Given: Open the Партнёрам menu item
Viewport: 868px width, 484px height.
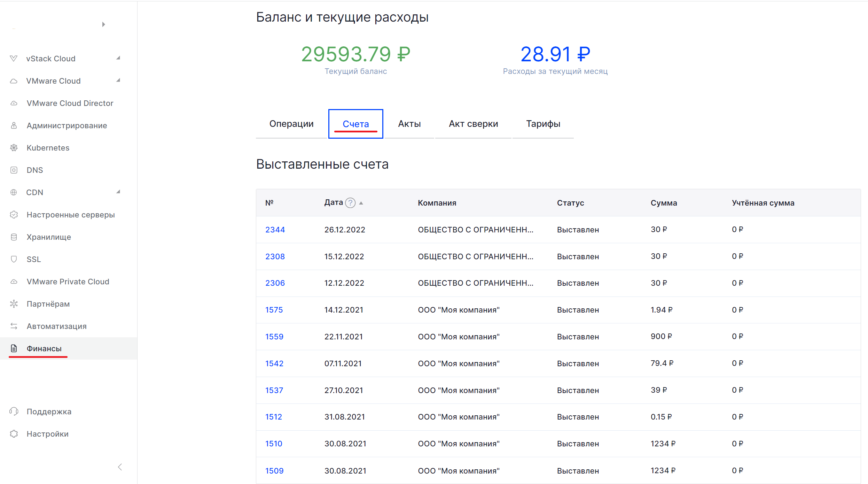Looking at the screenshot, I should 48,304.
